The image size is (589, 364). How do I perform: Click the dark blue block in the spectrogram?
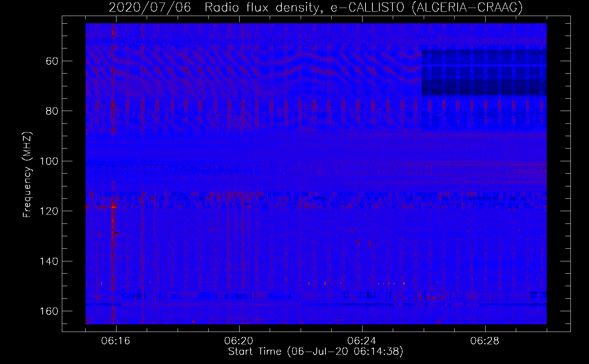tap(484, 73)
